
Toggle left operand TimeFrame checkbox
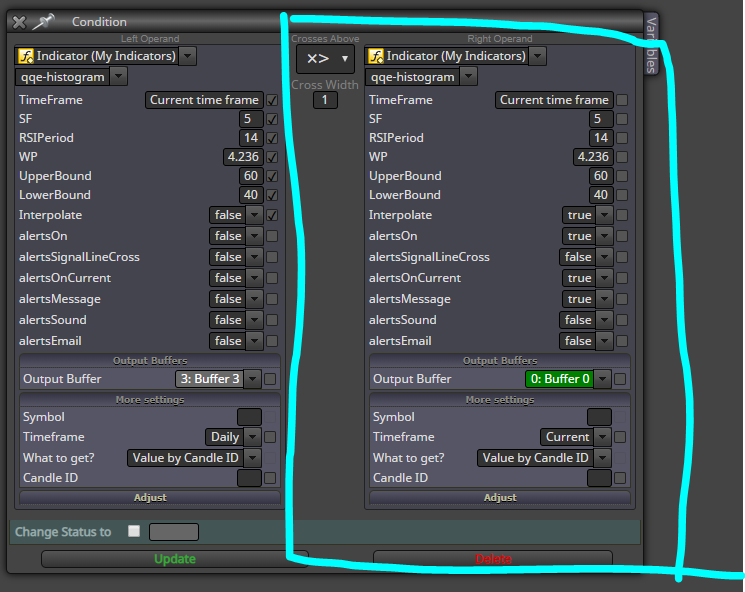coord(272,100)
